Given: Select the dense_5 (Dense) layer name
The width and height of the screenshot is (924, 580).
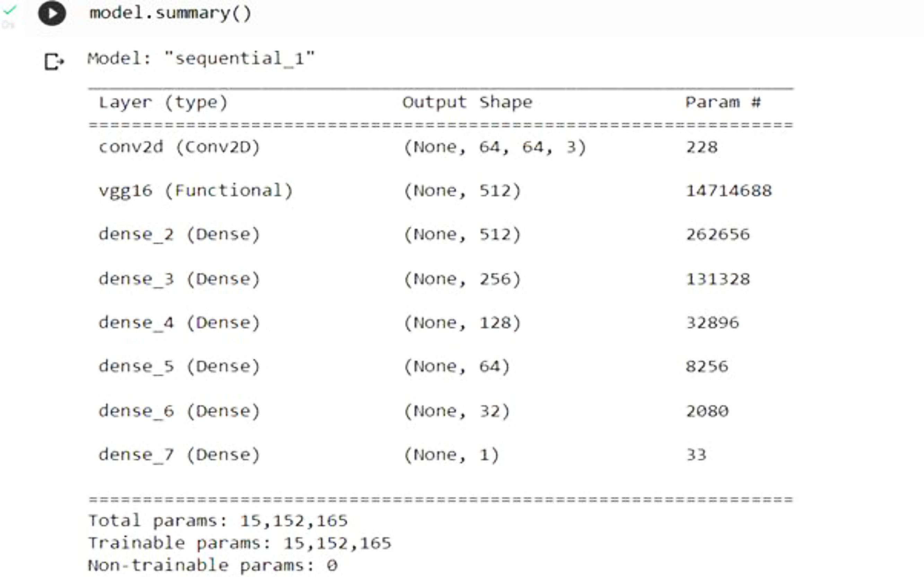Looking at the screenshot, I should [180, 367].
